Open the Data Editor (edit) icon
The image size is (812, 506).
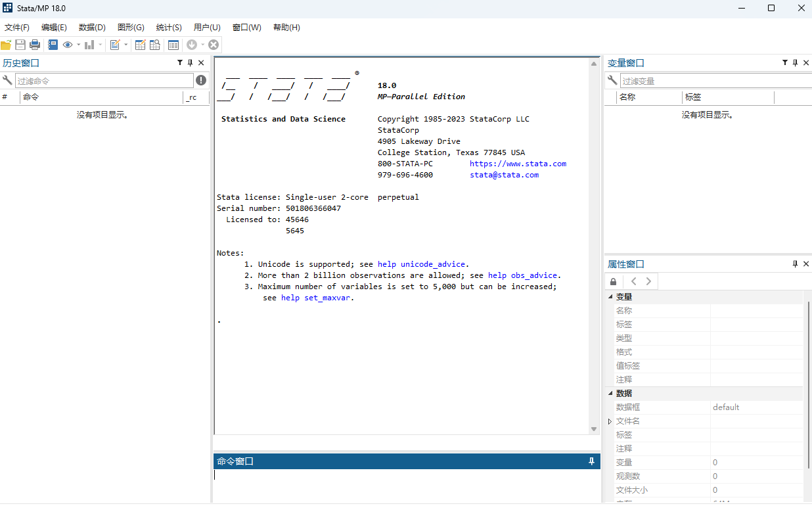coord(140,45)
